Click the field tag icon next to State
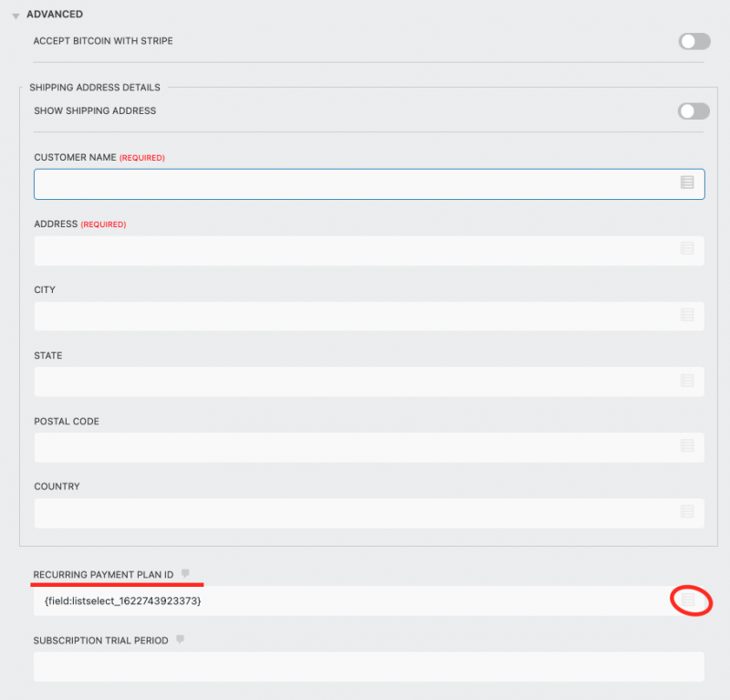Viewport: 730px width, 700px height. point(687,381)
